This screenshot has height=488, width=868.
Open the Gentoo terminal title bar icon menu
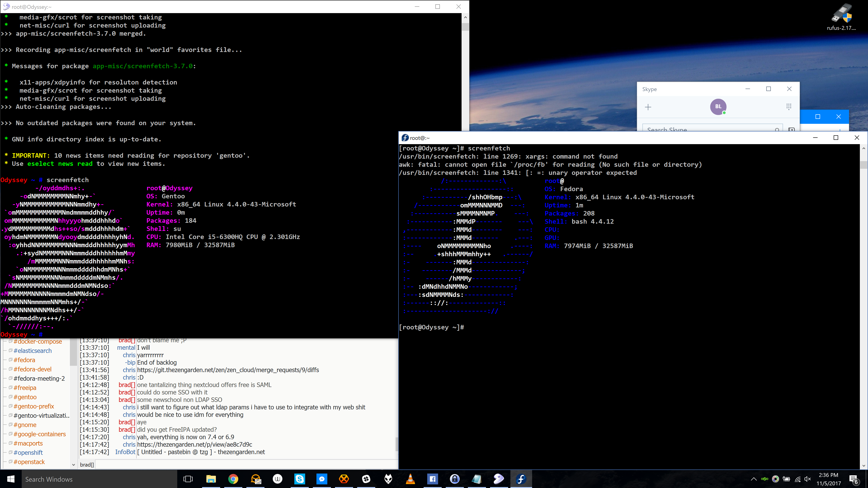(x=6, y=6)
